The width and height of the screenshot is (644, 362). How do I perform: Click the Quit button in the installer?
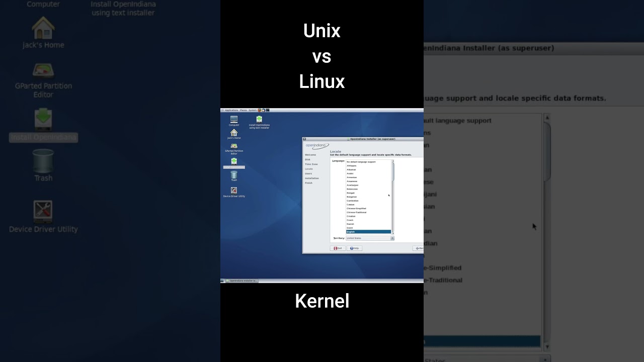338,248
